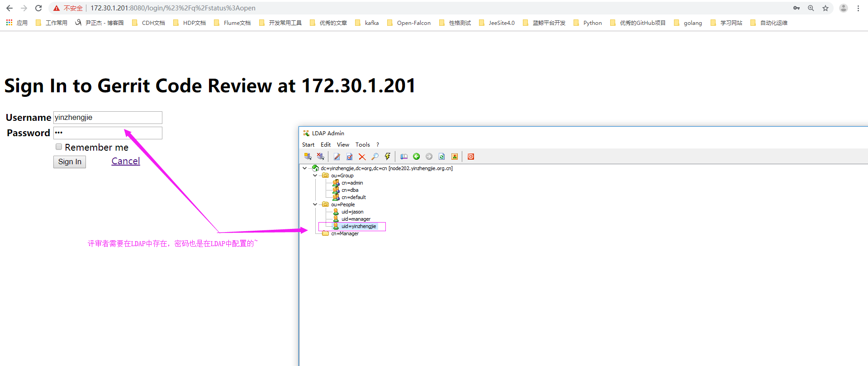Open the kafka bookmark folder
This screenshot has height=366, width=868.
tap(367, 23)
